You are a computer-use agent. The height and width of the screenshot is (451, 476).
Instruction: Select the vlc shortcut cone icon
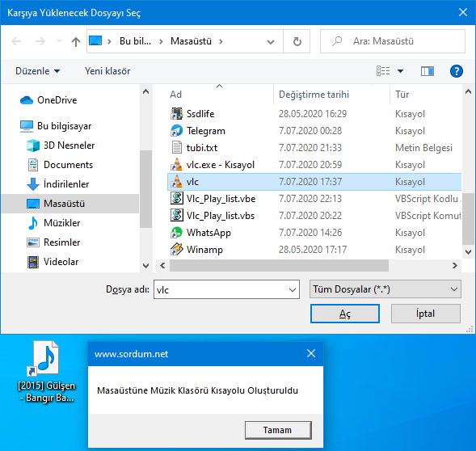point(176,182)
